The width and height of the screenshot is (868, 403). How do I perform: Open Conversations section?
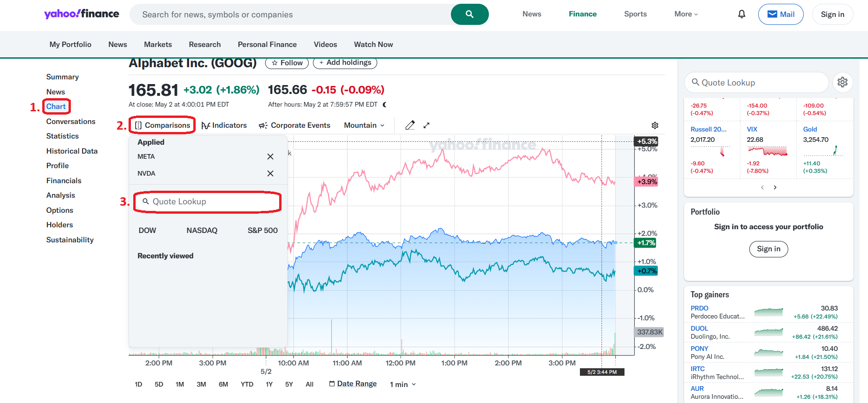[71, 122]
